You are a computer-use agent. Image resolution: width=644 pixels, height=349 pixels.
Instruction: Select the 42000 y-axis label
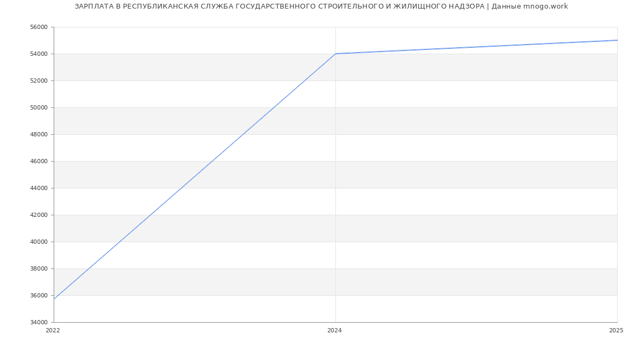pos(39,215)
